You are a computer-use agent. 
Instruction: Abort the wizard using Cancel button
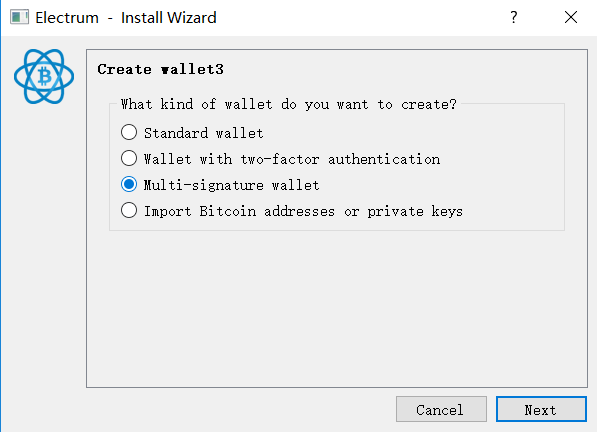coord(441,409)
